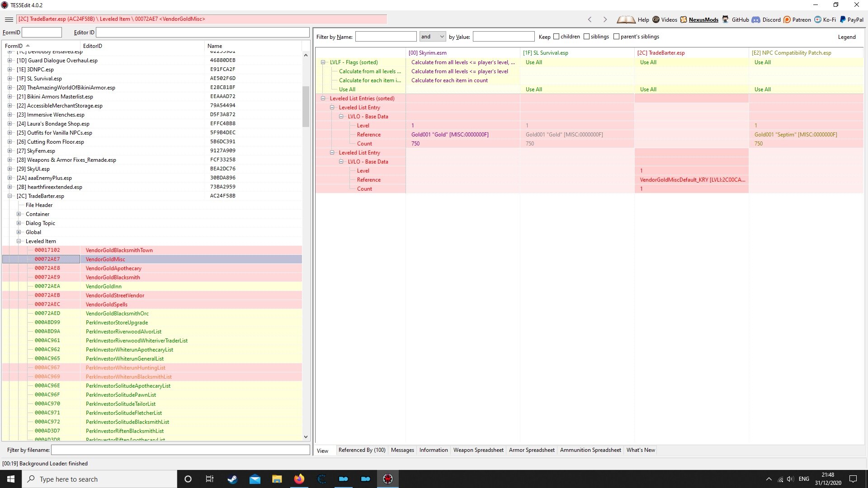Screen dimensions: 868x488
Task: Open the hamburger main menu icon
Action: point(9,19)
